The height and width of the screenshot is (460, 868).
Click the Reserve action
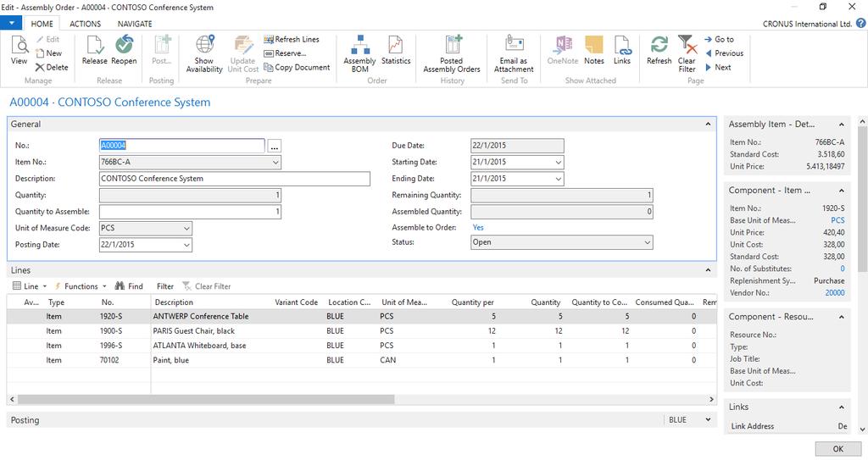pos(285,53)
